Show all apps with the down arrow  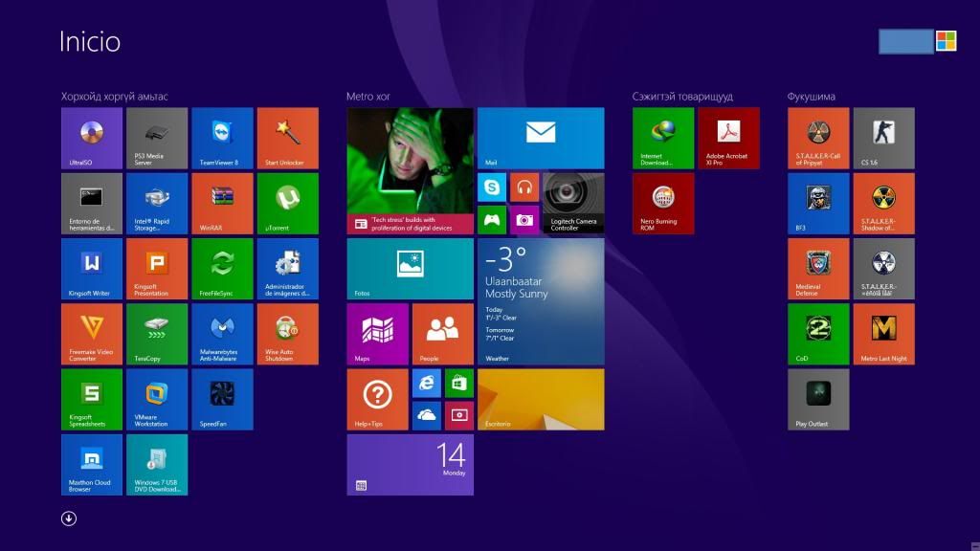pyautogui.click(x=69, y=518)
